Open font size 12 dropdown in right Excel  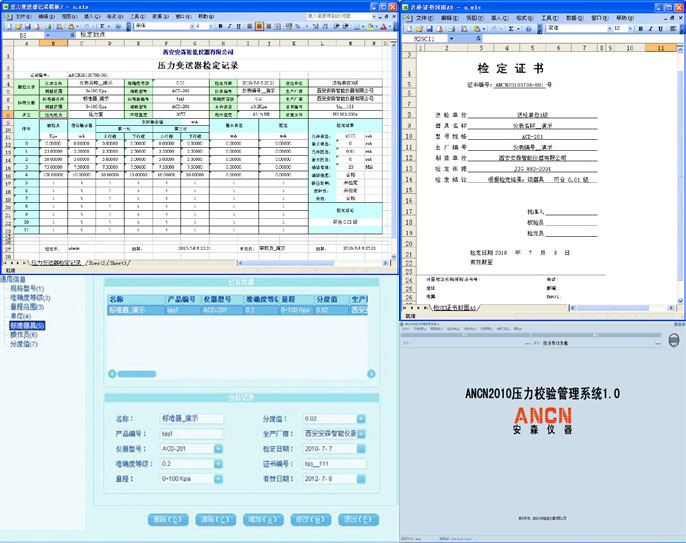[630, 28]
